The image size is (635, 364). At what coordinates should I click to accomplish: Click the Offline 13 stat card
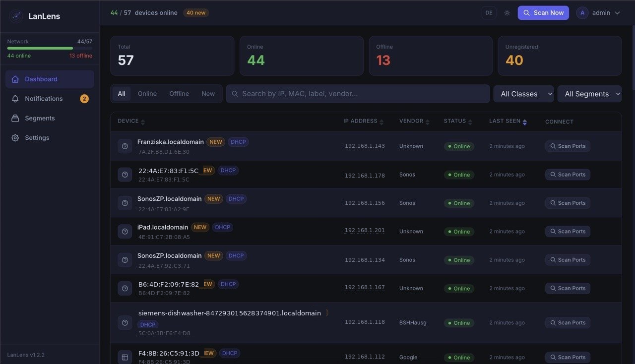pyautogui.click(x=431, y=56)
